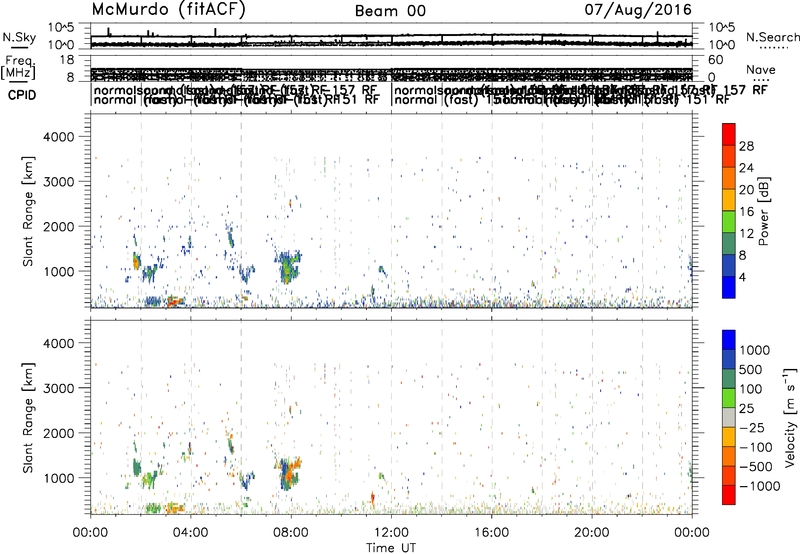Click the 500 value on Velocity colorbar
The height and width of the screenshot is (554, 800).
click(x=752, y=370)
